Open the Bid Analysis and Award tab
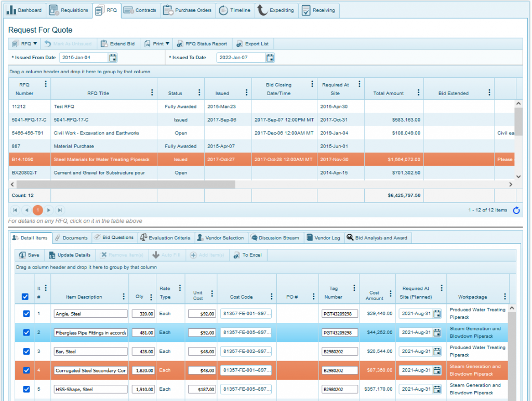 coord(377,238)
